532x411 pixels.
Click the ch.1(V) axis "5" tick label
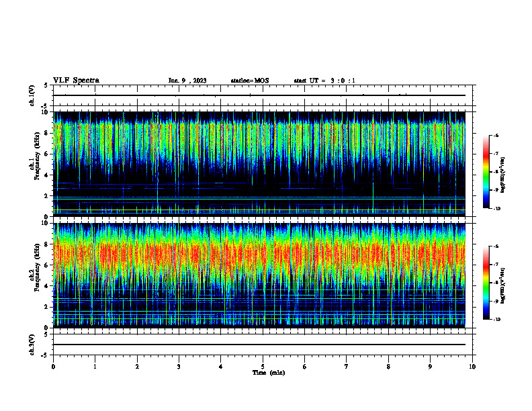[46, 86]
